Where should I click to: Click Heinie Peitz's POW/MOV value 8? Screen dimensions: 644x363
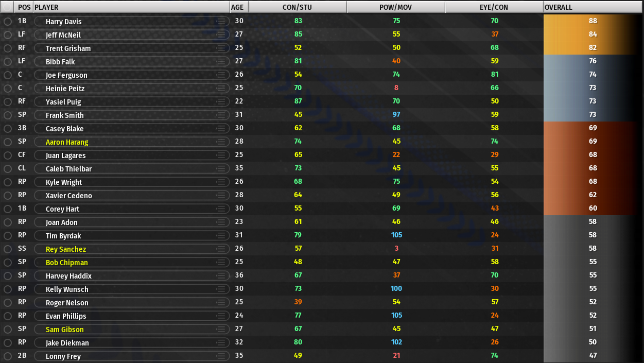pos(396,88)
